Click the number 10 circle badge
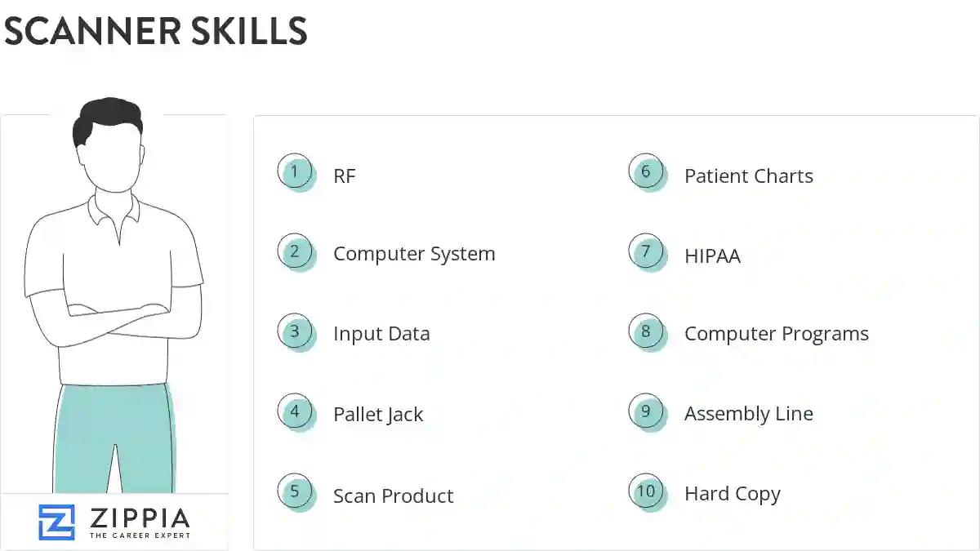980x551 pixels. click(x=646, y=492)
